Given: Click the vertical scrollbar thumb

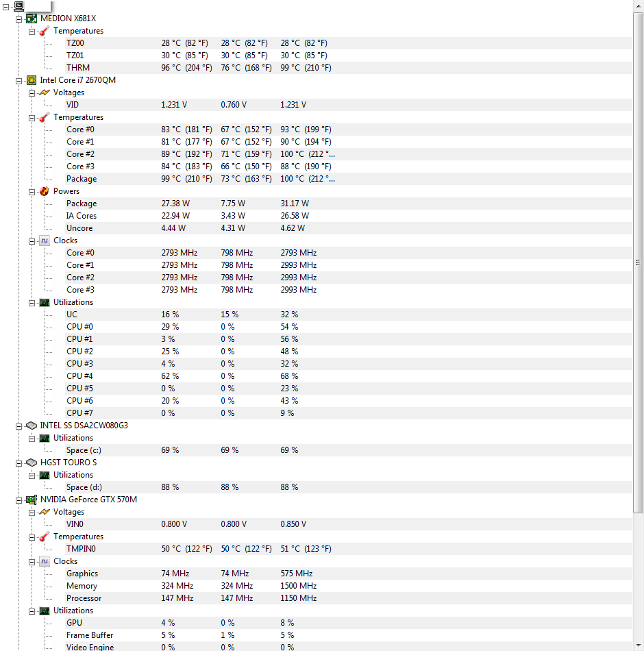Looking at the screenshot, I should tap(639, 262).
